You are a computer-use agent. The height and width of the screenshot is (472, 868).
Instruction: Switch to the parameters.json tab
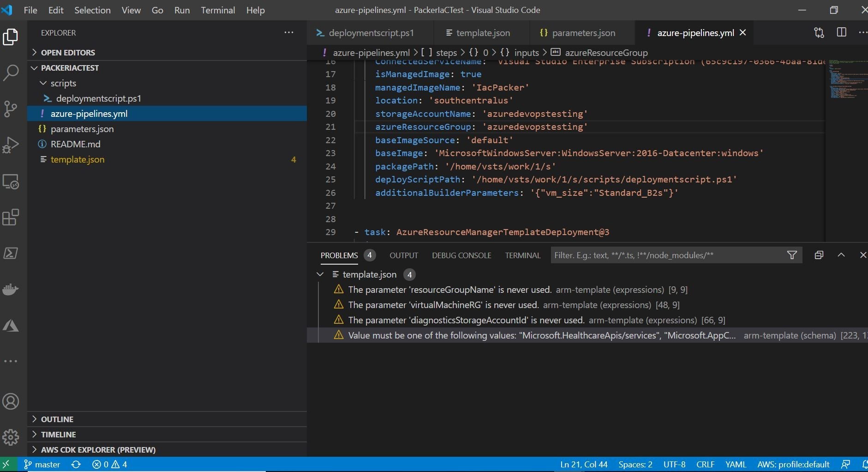pos(583,33)
